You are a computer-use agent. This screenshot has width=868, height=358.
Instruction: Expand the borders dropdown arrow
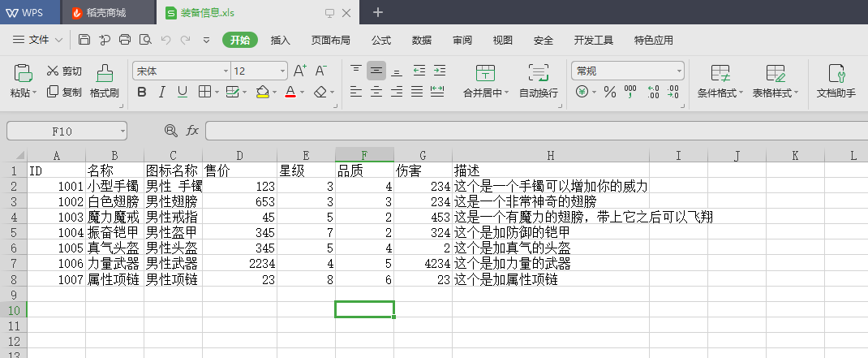click(x=217, y=93)
